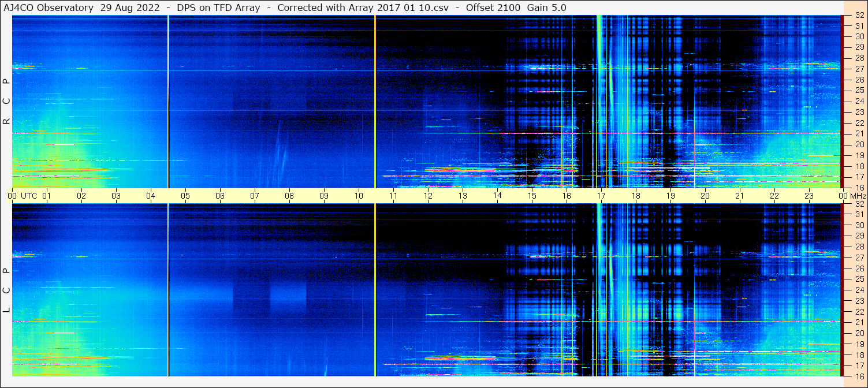Click the "06" hour label on time axis
Viewport: 868px width, 388px height.
point(220,196)
